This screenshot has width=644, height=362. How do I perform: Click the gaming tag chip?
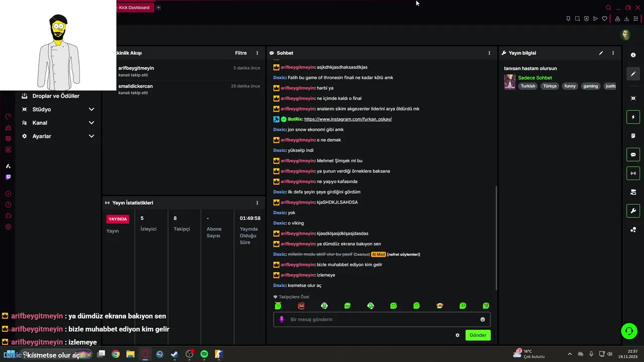591,86
